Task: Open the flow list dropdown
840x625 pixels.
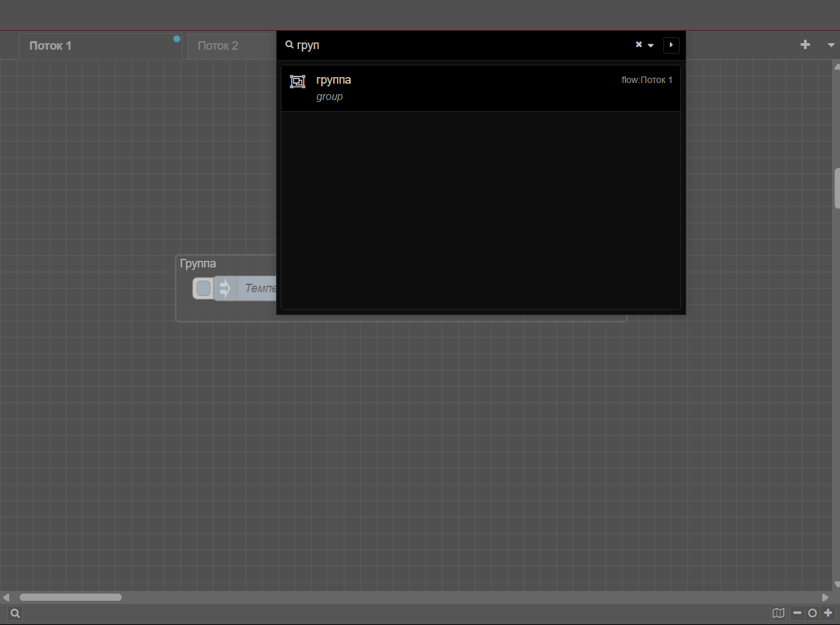Action: [x=831, y=45]
